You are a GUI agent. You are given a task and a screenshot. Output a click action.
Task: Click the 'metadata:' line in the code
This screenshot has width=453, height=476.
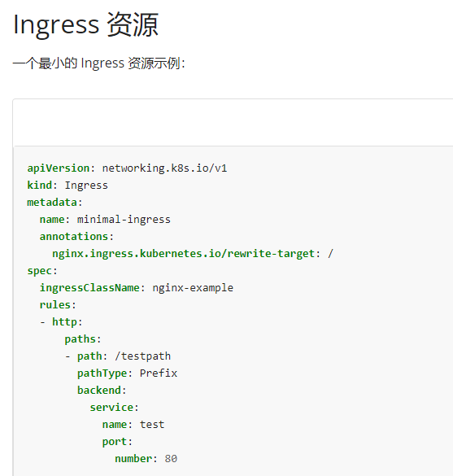coord(55,202)
